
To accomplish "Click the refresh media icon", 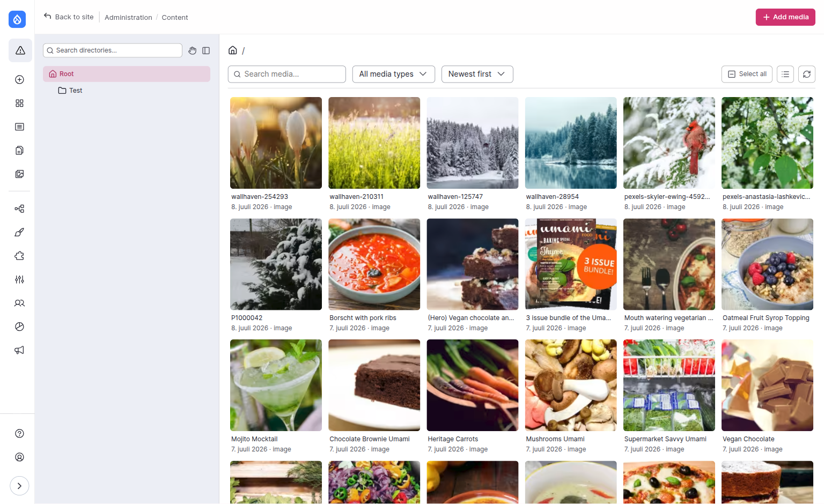I will point(807,74).
